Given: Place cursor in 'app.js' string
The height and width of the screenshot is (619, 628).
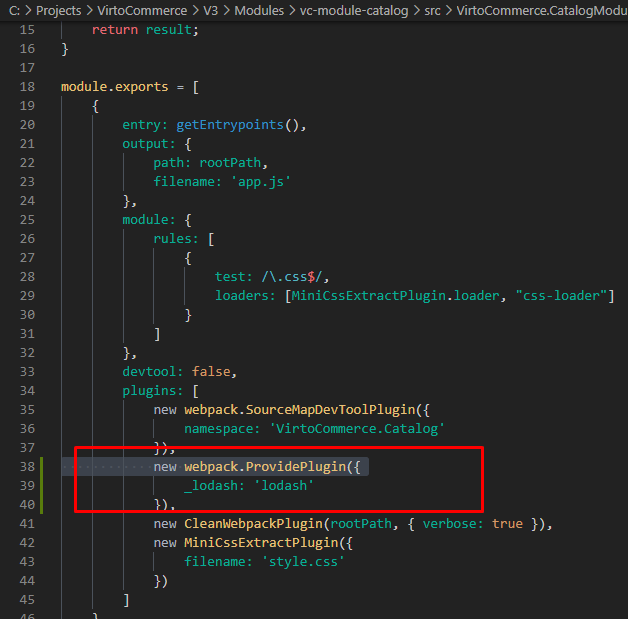Looking at the screenshot, I should coord(261,182).
